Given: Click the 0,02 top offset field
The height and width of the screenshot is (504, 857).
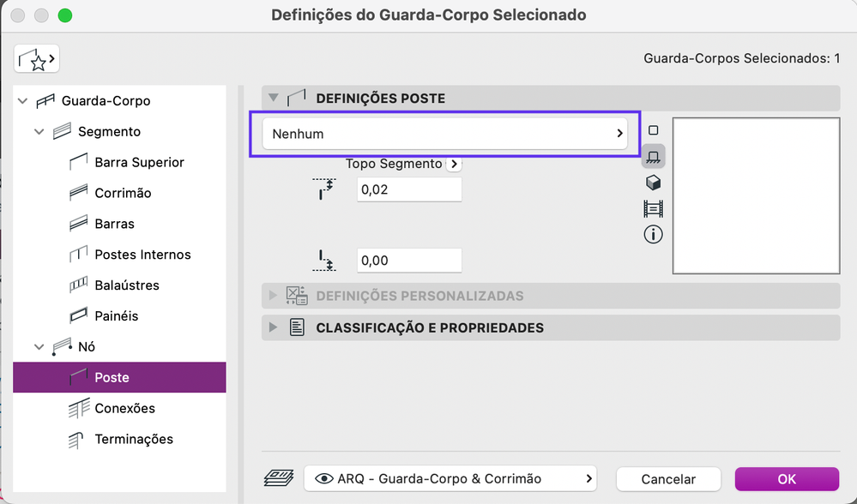Looking at the screenshot, I should pos(409,189).
